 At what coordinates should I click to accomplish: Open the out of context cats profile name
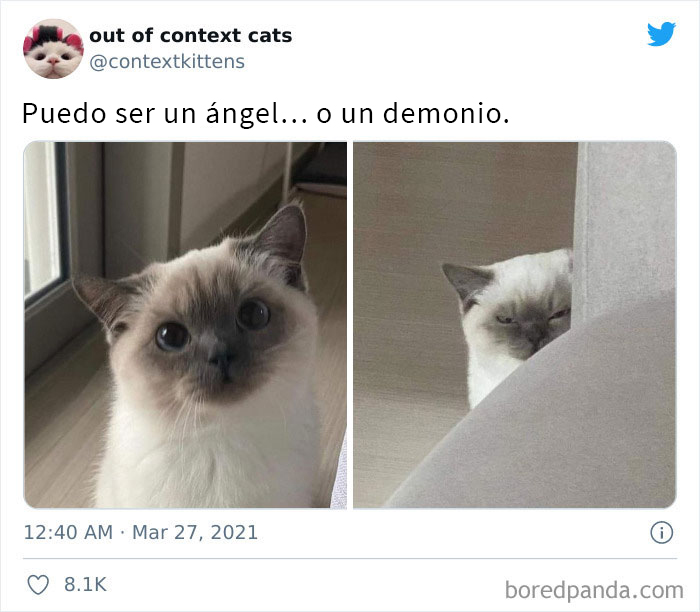pyautogui.click(x=191, y=36)
